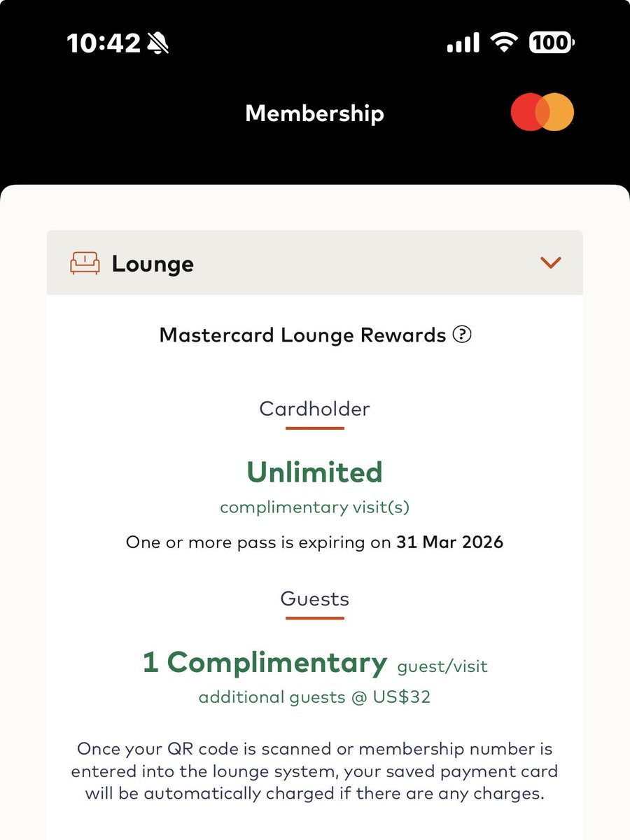Viewport: 630px width, 840px height.
Task: Tap the Membership page title
Action: pos(315,113)
